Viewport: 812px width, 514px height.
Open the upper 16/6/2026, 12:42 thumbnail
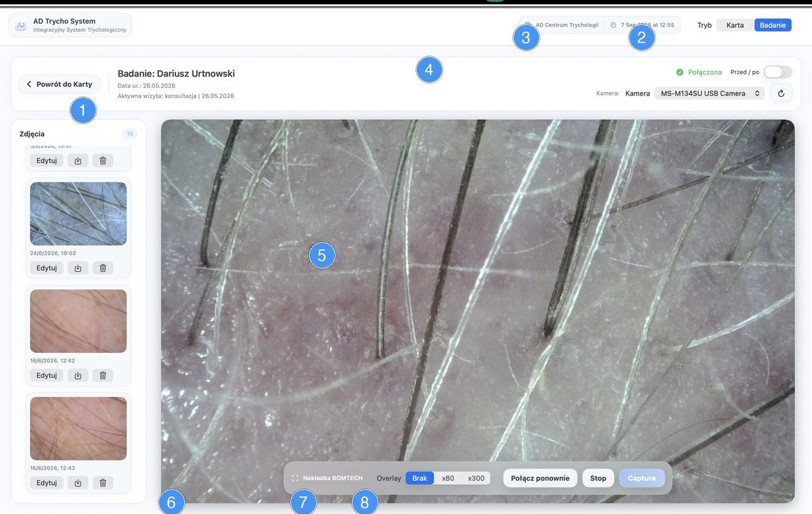(x=78, y=321)
